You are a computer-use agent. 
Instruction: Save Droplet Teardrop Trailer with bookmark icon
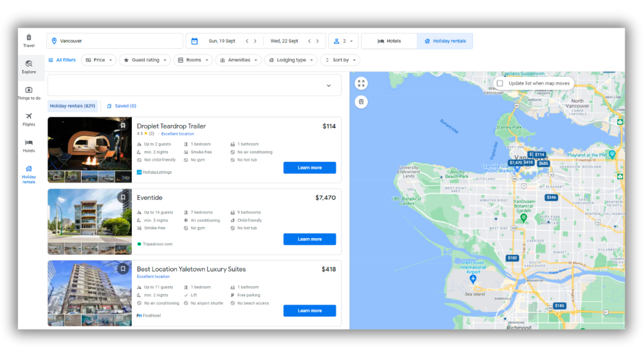pos(123,125)
